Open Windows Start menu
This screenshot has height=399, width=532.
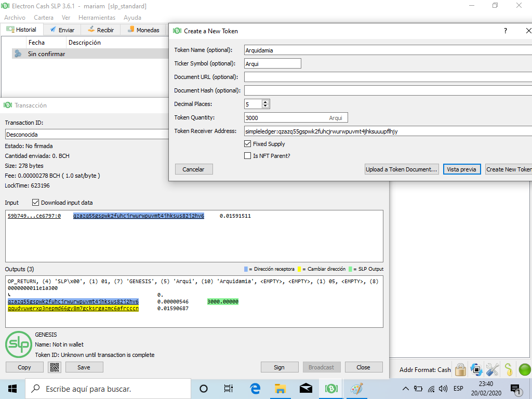click(x=12, y=389)
